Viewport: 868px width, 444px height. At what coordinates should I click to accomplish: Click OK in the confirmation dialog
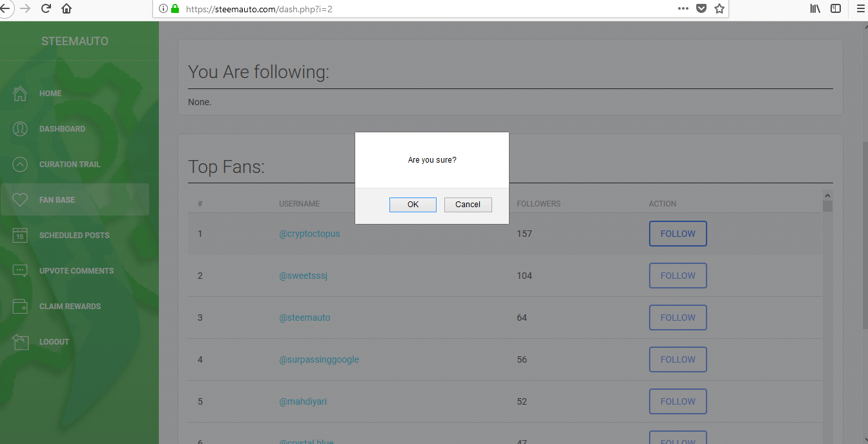tap(413, 205)
